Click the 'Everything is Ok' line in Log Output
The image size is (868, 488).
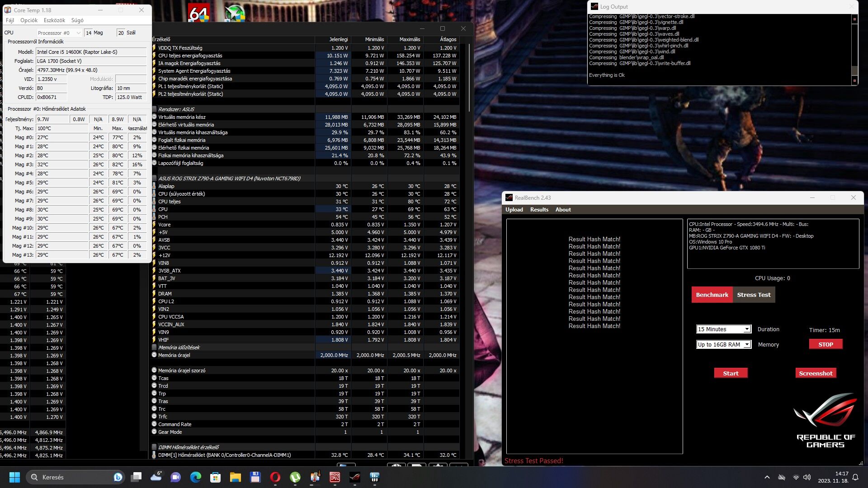607,75
